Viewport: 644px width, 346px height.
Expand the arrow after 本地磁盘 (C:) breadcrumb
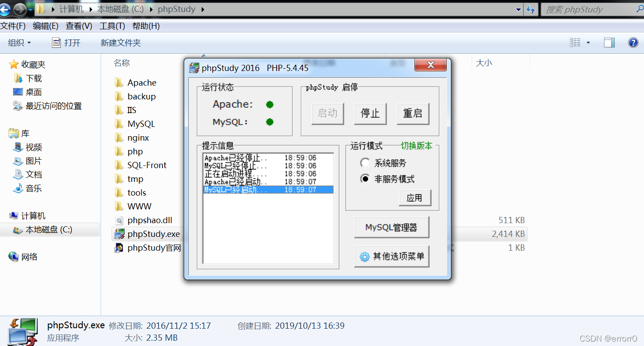151,9
